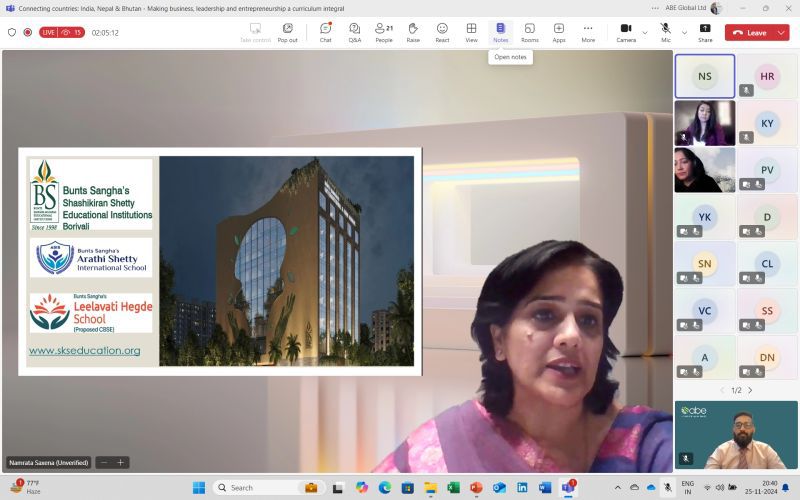Open More actions menu
800x500 pixels.
[x=588, y=32]
